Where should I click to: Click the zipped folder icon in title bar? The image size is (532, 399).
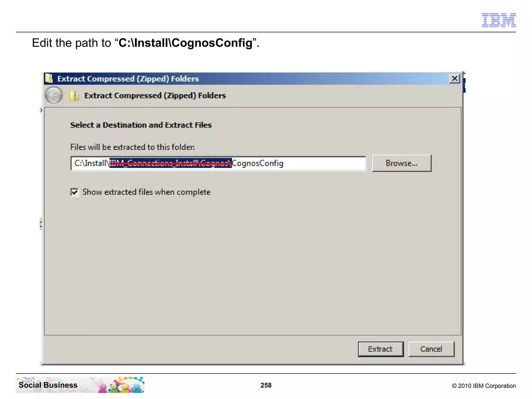[x=49, y=78]
